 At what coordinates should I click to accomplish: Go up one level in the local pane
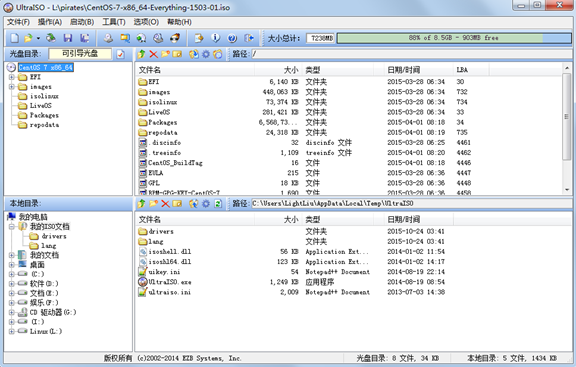click(141, 204)
